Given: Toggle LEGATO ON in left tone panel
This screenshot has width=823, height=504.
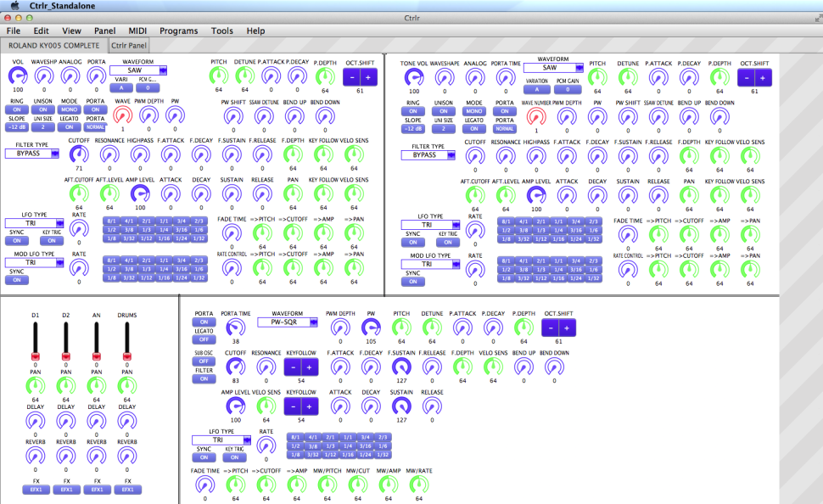Looking at the screenshot, I should [x=70, y=127].
